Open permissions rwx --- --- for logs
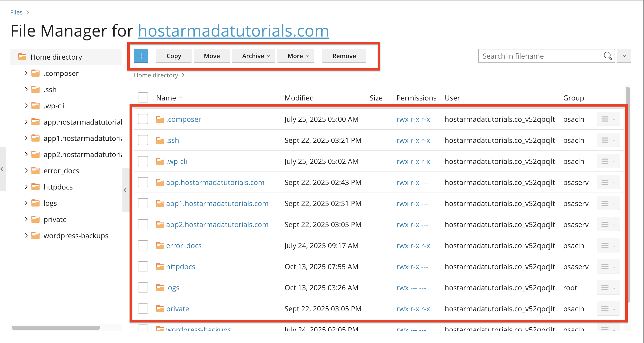The image size is (644, 343). [x=411, y=288]
